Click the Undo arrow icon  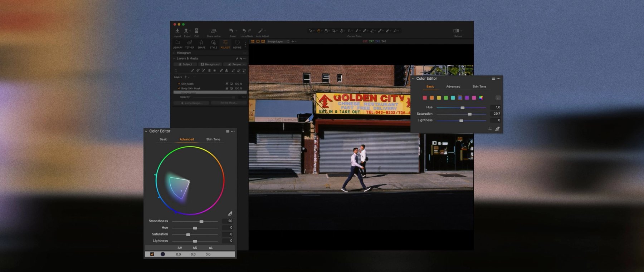coord(244,31)
